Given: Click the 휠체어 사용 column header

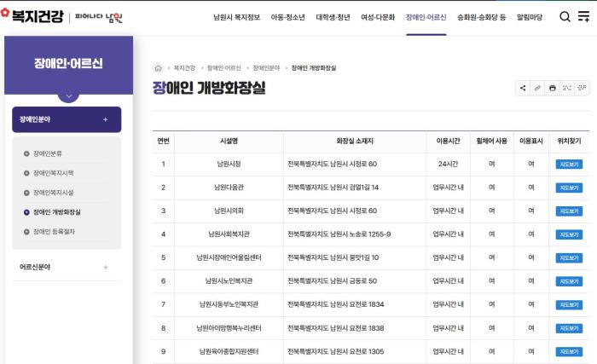Looking at the screenshot, I should (x=491, y=141).
